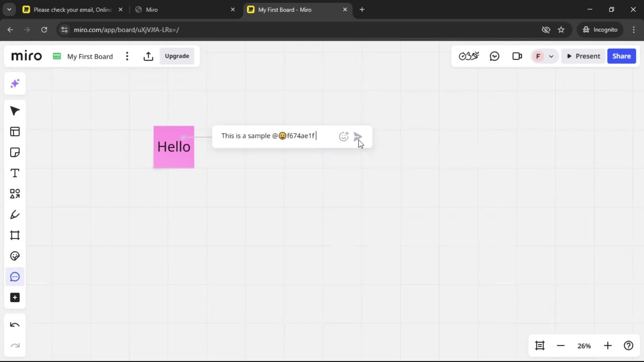
Task: Bookmark this page with star
Action: pos(561,29)
